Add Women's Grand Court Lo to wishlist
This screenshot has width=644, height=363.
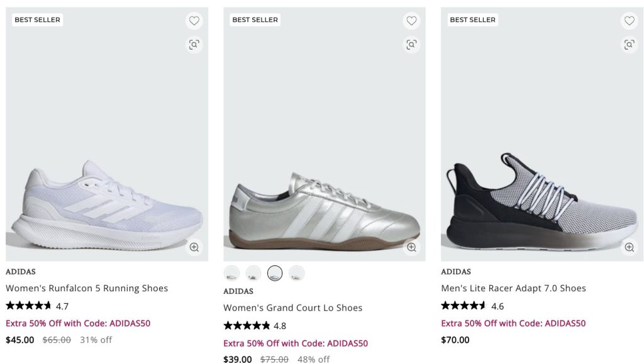point(411,21)
